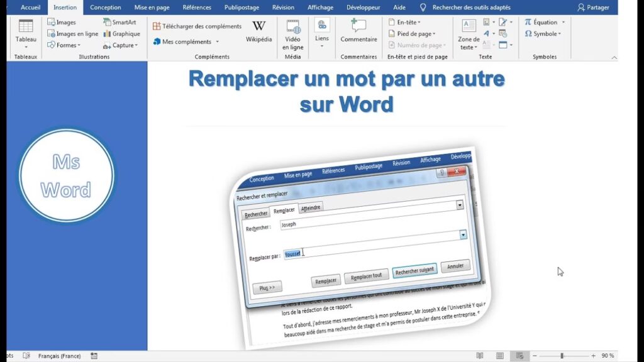Switch to Read mode view in status bar
644x362 pixels.
480,356
